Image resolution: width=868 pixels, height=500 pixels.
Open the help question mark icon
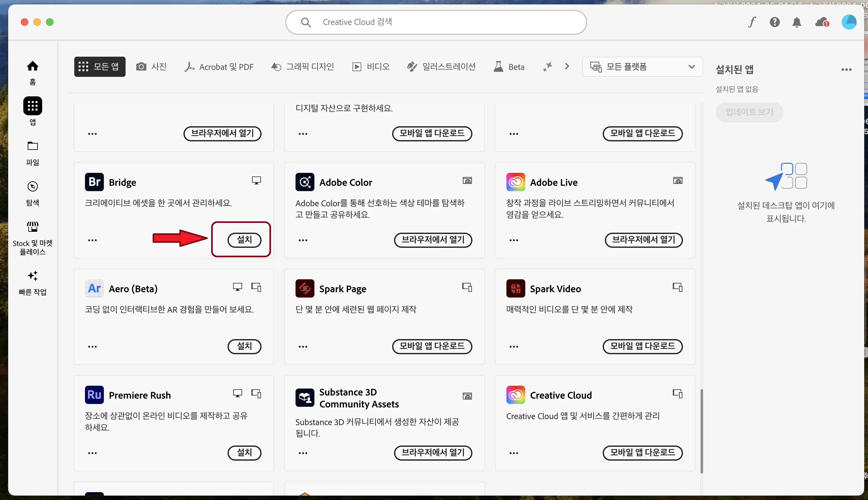point(775,22)
